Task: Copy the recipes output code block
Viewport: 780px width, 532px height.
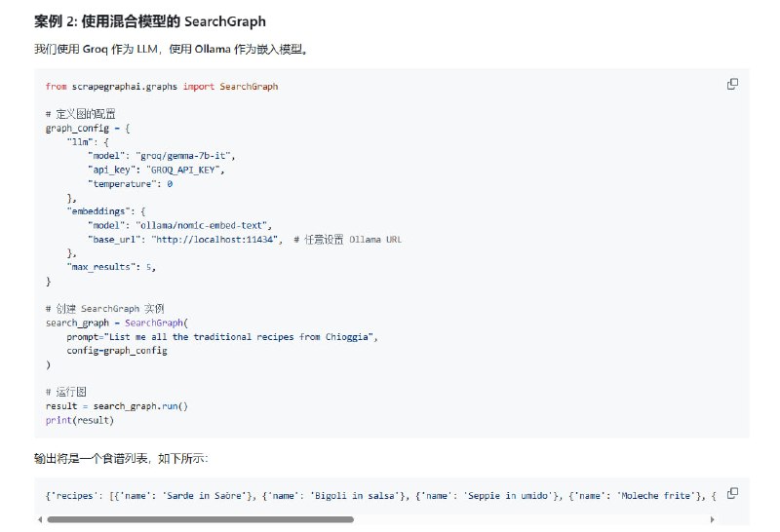Action: pyautogui.click(x=732, y=493)
